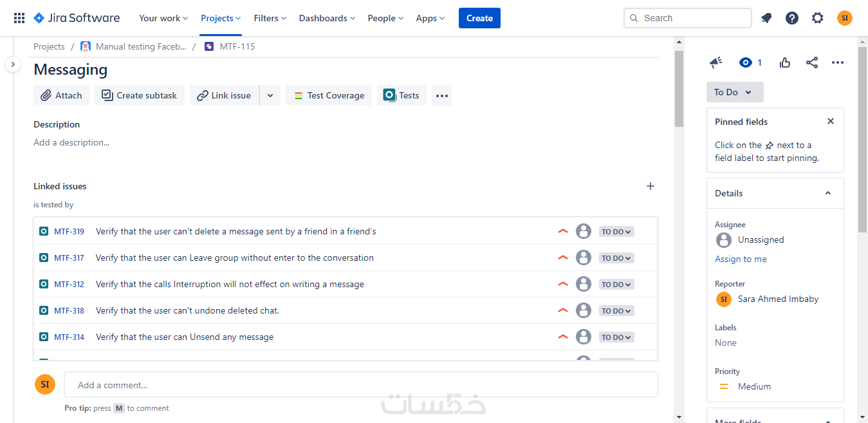
Task: Click the assignee avatar for MTF-318
Action: 584,310
